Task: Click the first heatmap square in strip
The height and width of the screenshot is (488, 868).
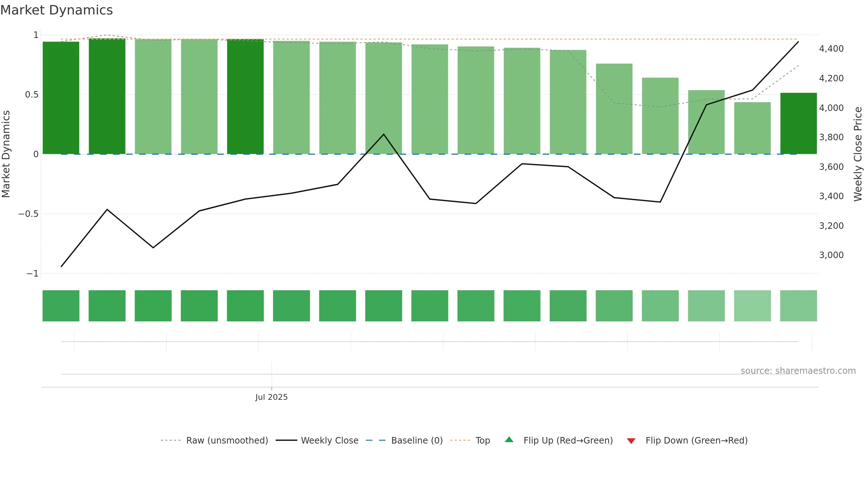Action: tap(61, 306)
